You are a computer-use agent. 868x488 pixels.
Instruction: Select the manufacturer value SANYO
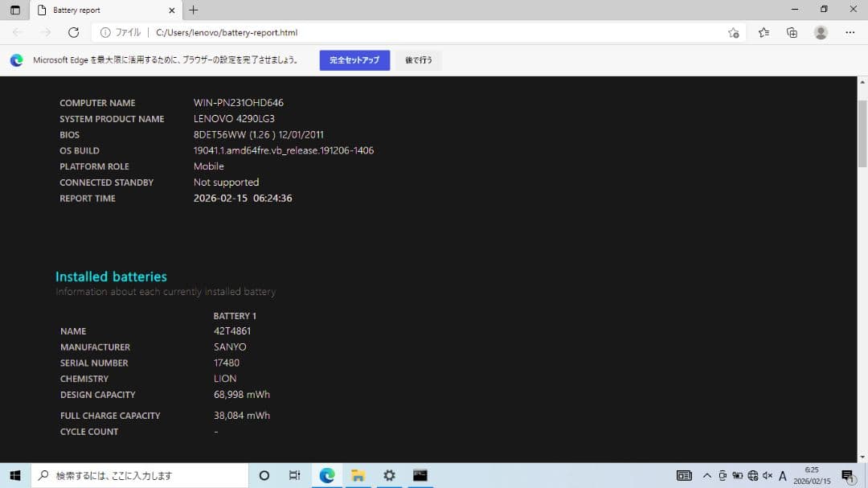[x=231, y=347]
